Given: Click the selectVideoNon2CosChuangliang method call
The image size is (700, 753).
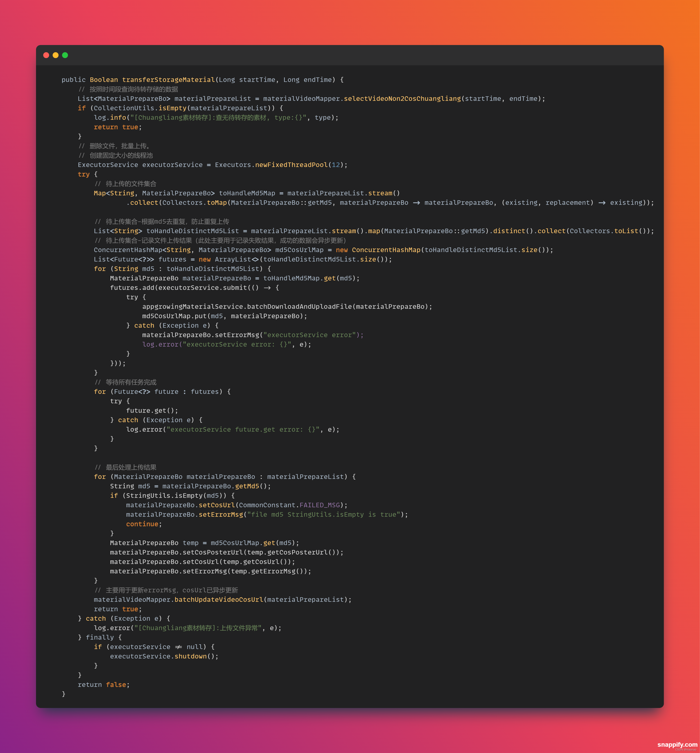Looking at the screenshot, I should pyautogui.click(x=402, y=99).
